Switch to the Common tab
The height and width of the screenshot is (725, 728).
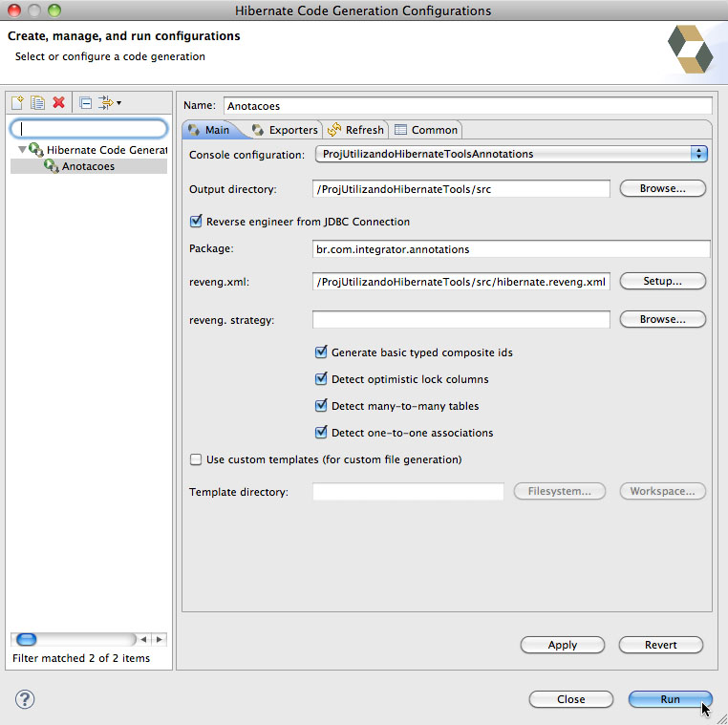coord(426,130)
